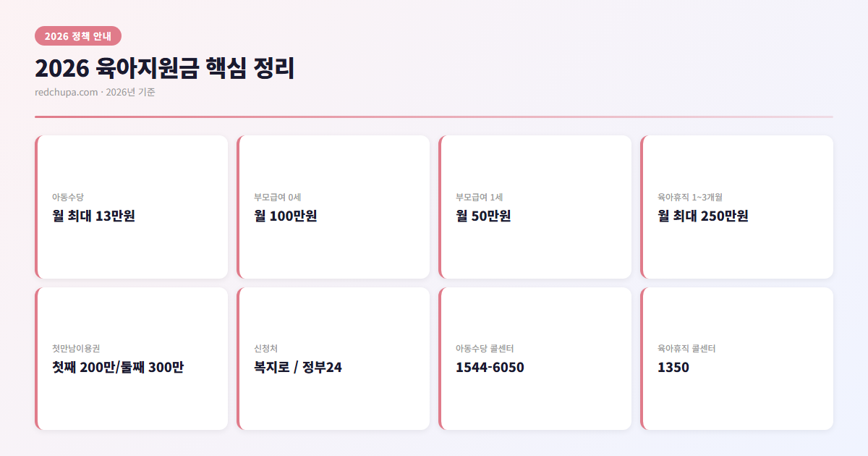Click the 2026 육아지원금 핵심 정리 title
Image resolution: width=868 pixels, height=456 pixels.
click(164, 69)
